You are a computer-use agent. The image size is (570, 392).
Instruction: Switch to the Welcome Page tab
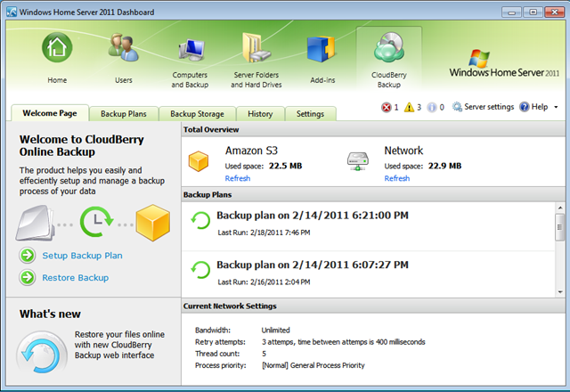pyautogui.click(x=50, y=113)
